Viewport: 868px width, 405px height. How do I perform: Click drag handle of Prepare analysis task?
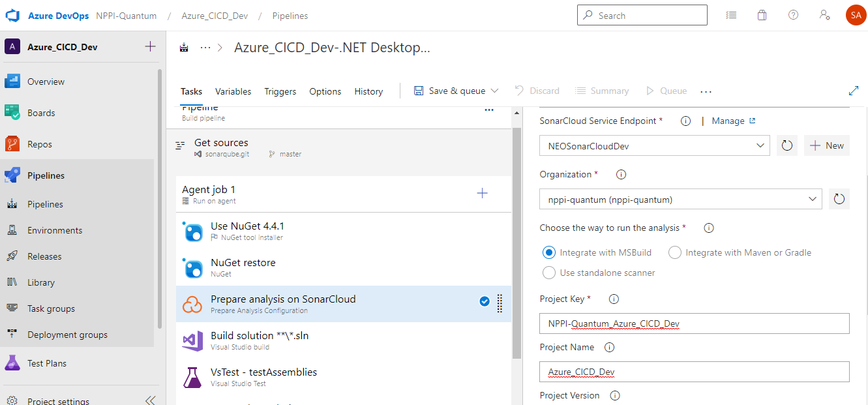coord(500,303)
